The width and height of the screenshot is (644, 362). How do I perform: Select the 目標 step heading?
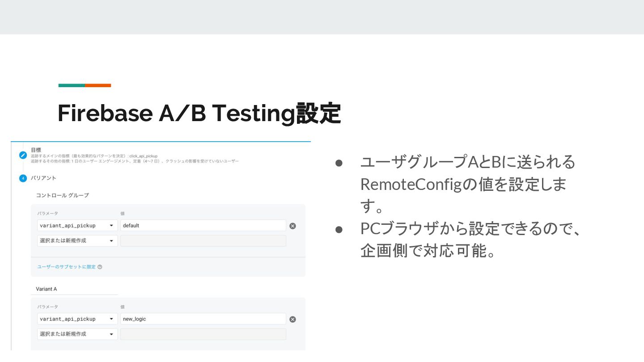click(36, 150)
